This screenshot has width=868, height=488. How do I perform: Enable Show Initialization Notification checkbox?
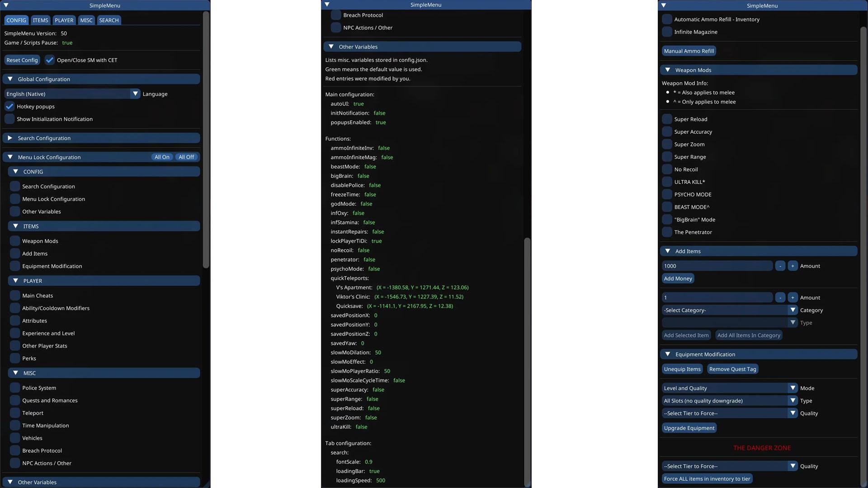pyautogui.click(x=9, y=119)
